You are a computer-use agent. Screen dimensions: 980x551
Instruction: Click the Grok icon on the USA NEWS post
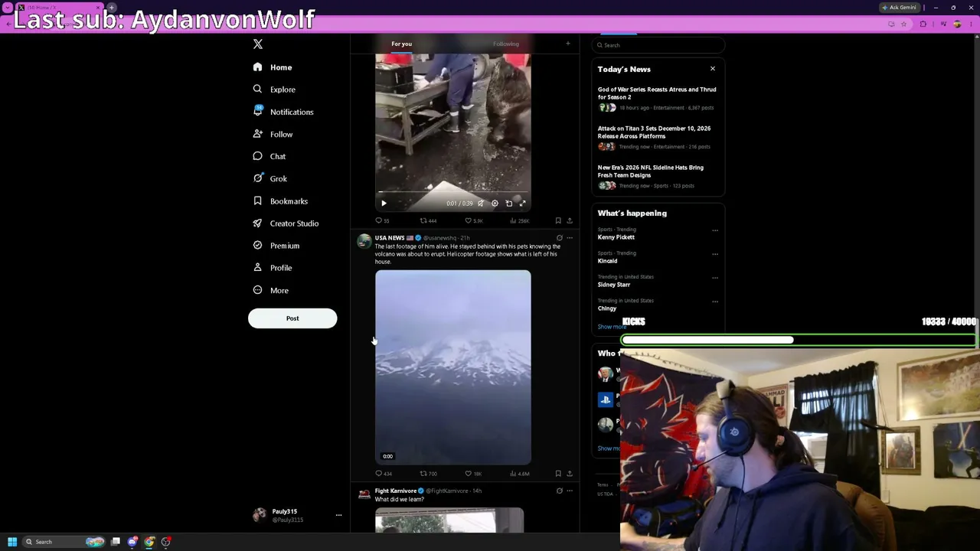click(x=560, y=238)
